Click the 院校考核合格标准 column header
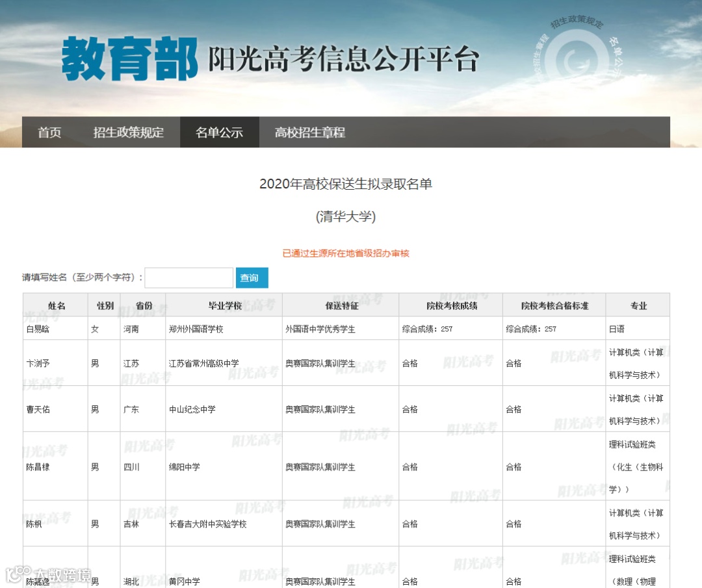The image size is (702, 588). 554,305
